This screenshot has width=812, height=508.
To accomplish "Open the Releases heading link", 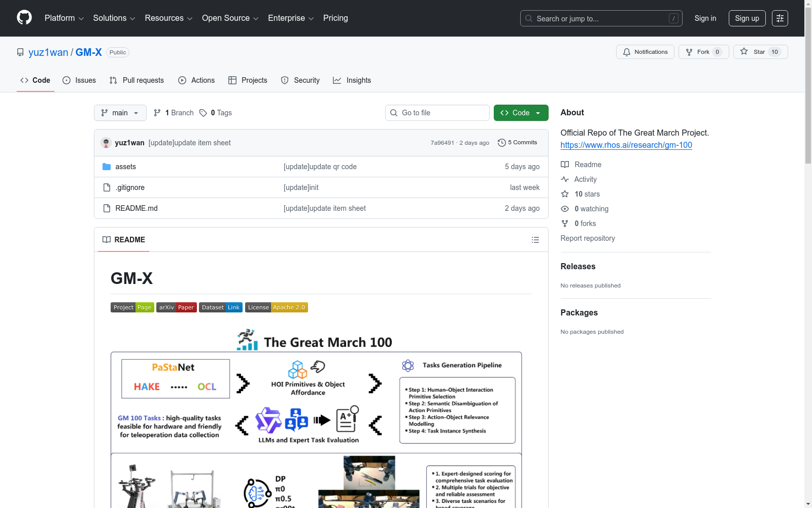I will coord(578,266).
